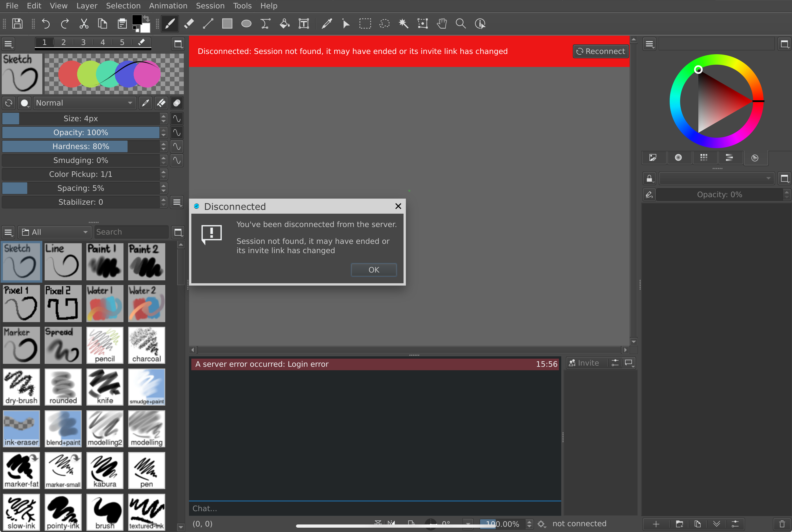
Task: Select the Freehand brush tool
Action: (170, 24)
